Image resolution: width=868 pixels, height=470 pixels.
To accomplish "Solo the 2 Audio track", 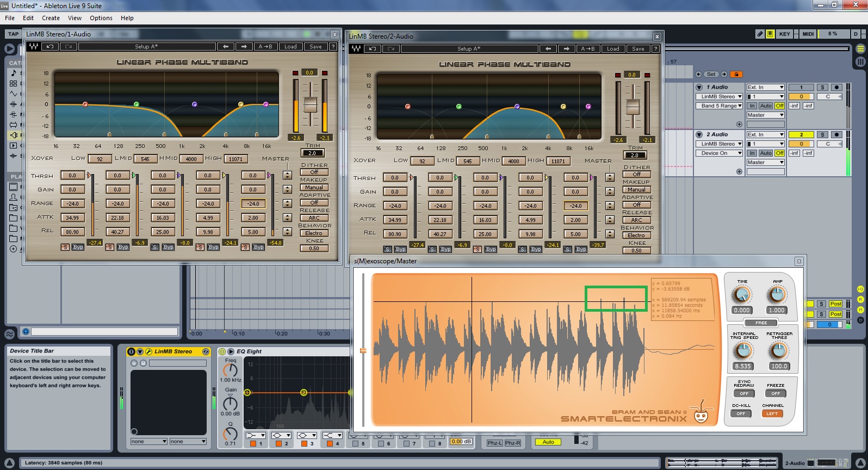I will [822, 134].
